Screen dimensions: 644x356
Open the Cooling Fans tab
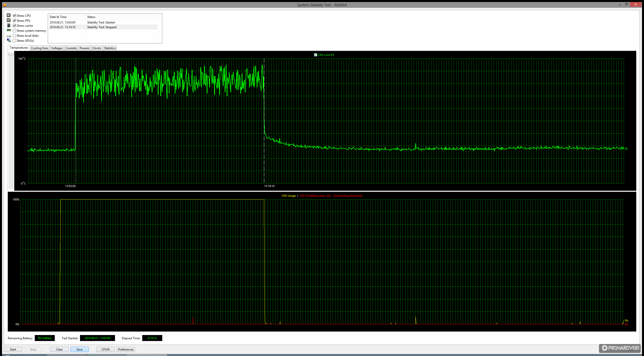pyautogui.click(x=39, y=48)
